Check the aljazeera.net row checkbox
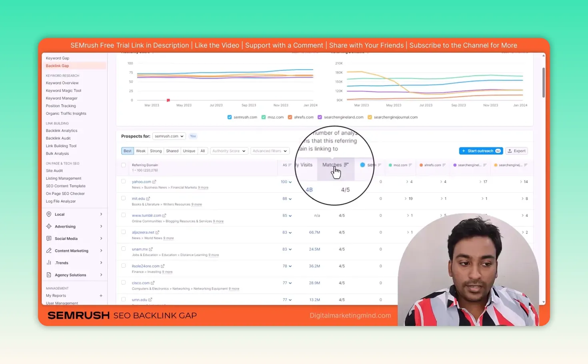The image size is (588, 364). tap(123, 232)
